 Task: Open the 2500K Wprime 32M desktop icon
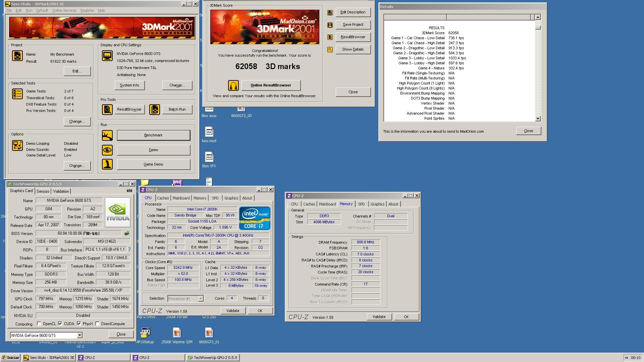[177, 336]
